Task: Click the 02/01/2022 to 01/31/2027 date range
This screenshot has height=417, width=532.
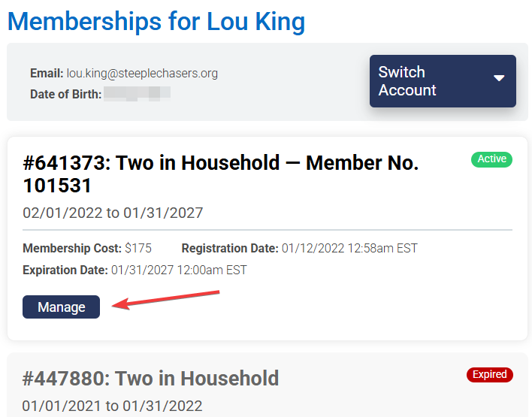Action: (x=113, y=213)
